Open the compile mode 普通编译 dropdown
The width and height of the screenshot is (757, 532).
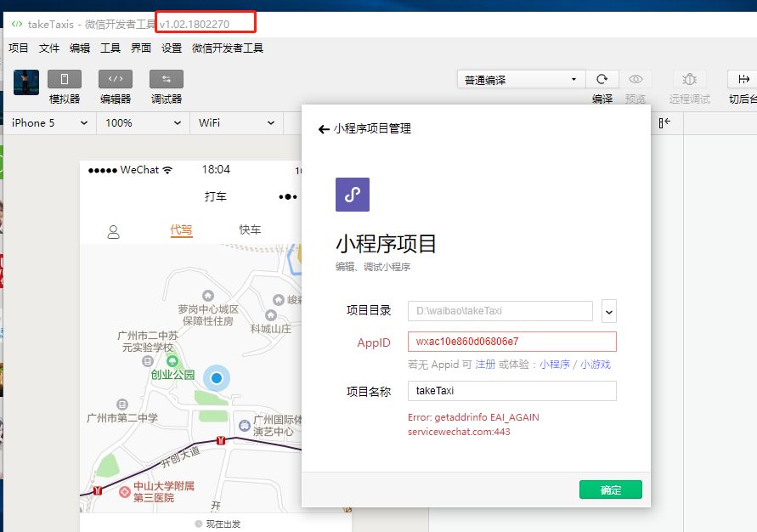[x=521, y=79]
